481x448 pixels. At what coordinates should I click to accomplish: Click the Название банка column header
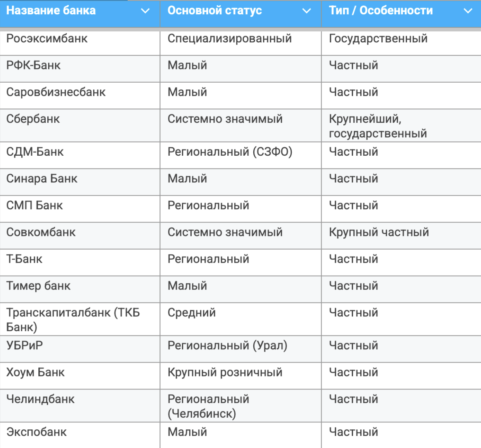51,11
